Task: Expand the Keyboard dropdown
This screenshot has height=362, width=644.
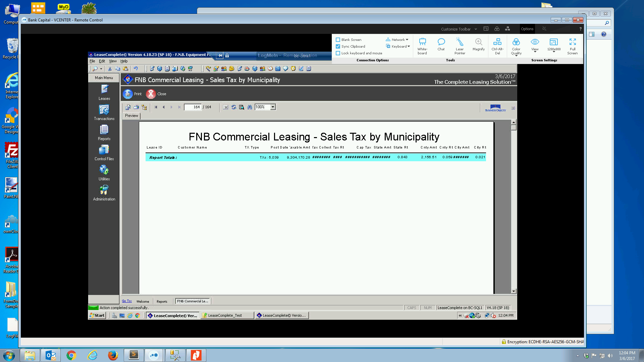Action: point(398,46)
